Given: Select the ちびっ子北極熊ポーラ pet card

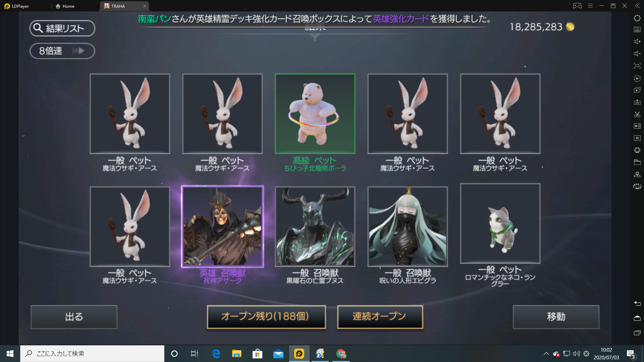Looking at the screenshot, I should point(315,114).
